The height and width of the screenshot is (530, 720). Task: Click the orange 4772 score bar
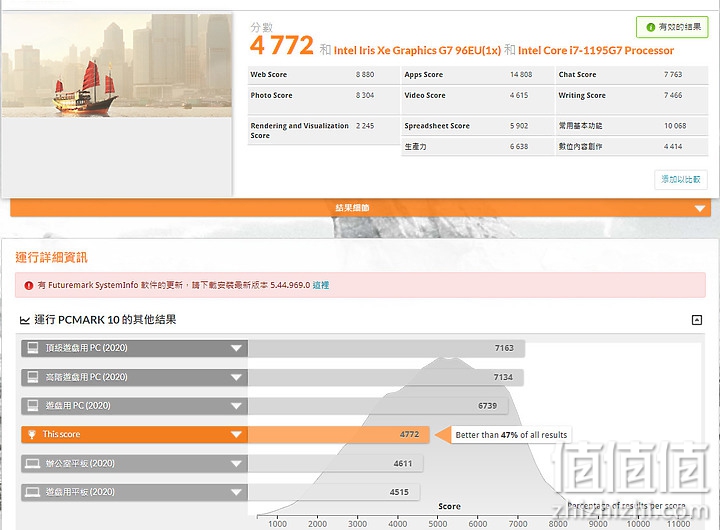click(338, 434)
